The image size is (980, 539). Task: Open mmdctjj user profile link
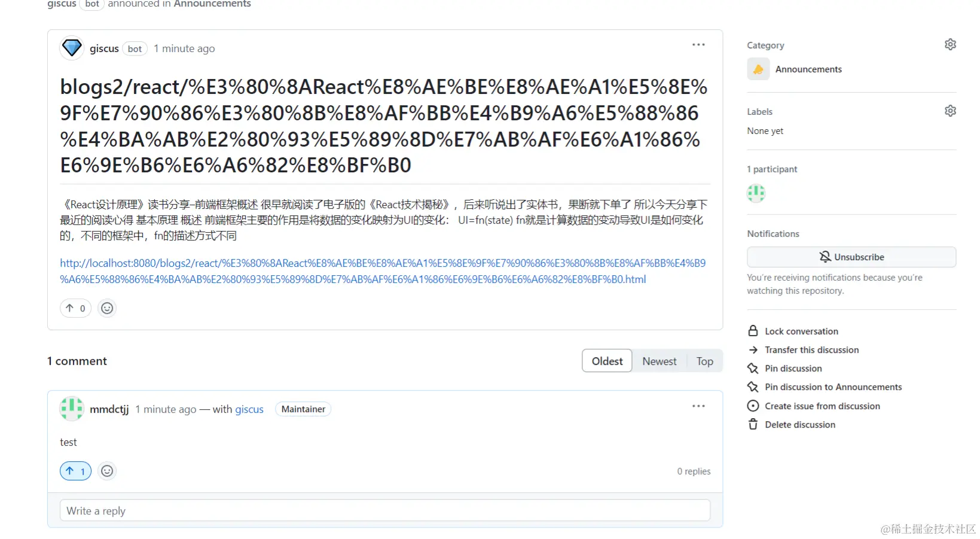coord(109,409)
